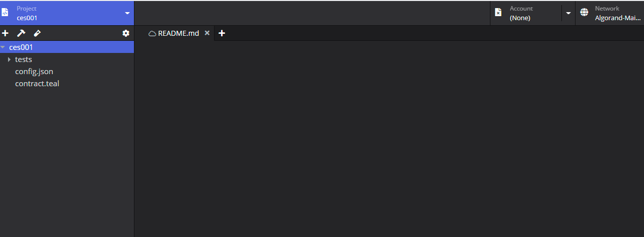Expand the tests folder arrow
The width and height of the screenshot is (644, 237).
click(9, 60)
